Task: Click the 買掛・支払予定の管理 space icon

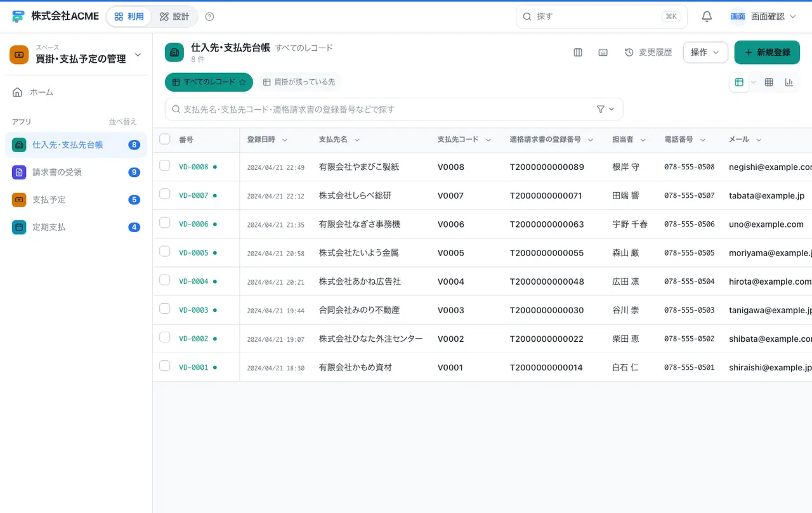Action: [x=19, y=55]
